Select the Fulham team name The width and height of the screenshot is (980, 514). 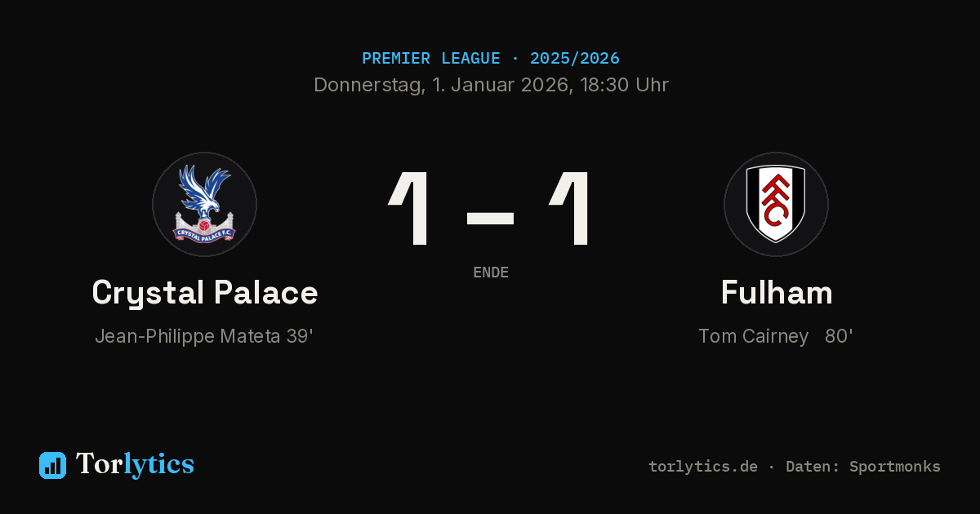776,293
